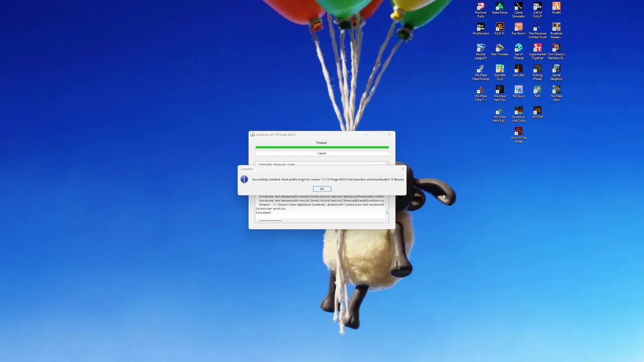Click 'Finished!' line in installer log
The image size is (644, 362).
pyautogui.click(x=263, y=213)
